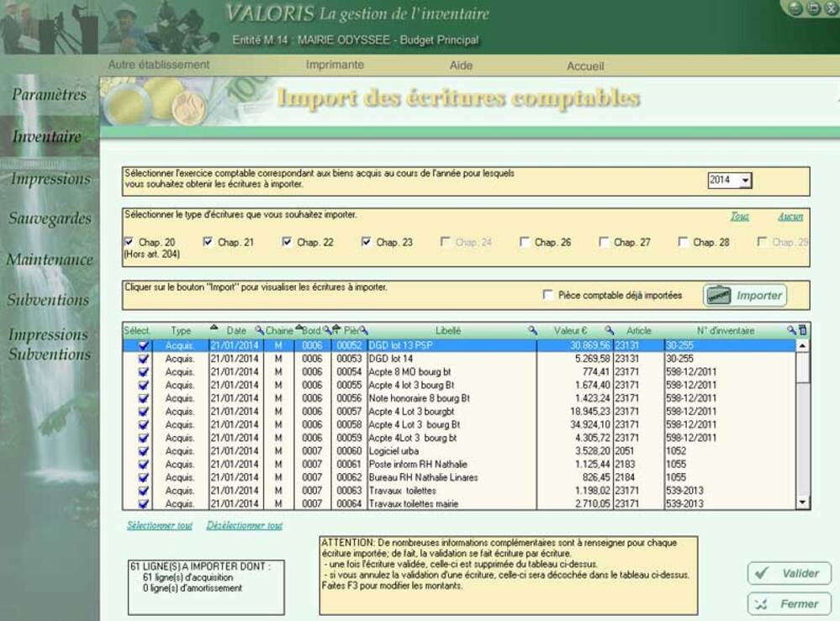This screenshot has height=621, width=840.
Task: Open the Imprimante menu
Action: pyautogui.click(x=335, y=65)
